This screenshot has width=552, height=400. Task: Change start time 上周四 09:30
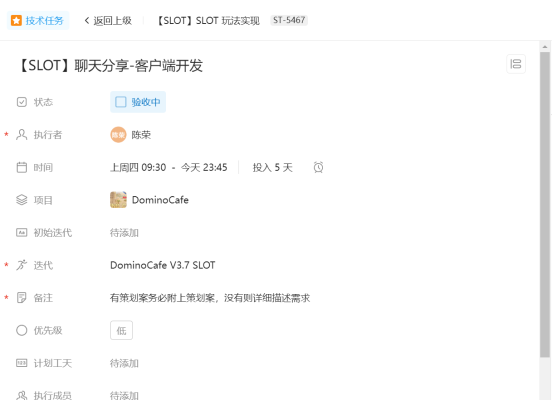pos(138,167)
